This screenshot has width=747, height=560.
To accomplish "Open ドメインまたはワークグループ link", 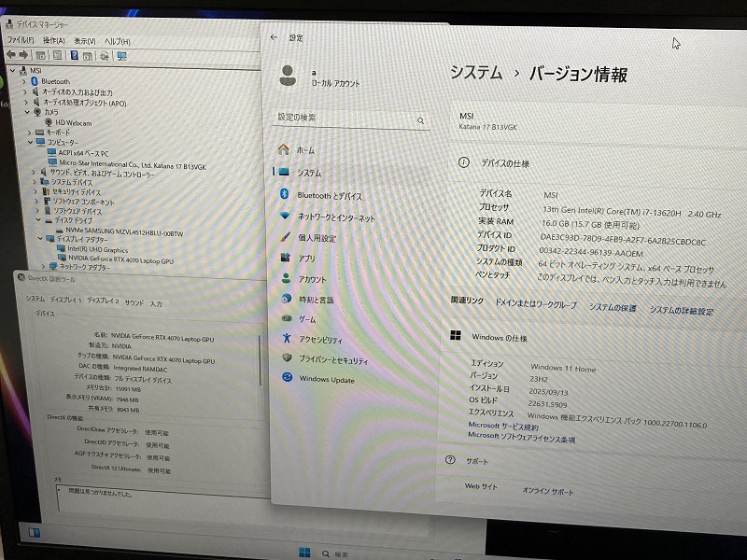I will click(536, 304).
